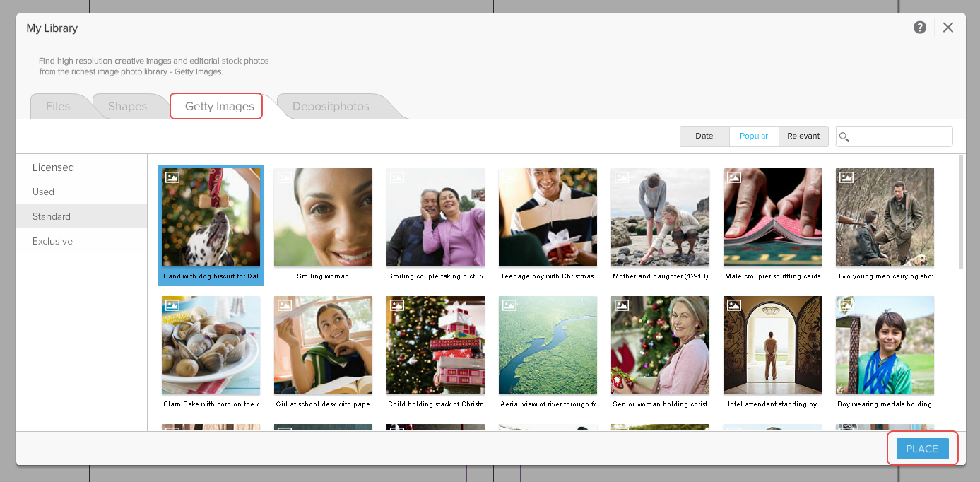Image resolution: width=980 pixels, height=482 pixels.
Task: Click image icon on Smiling woman thumbnail
Action: [x=285, y=177]
